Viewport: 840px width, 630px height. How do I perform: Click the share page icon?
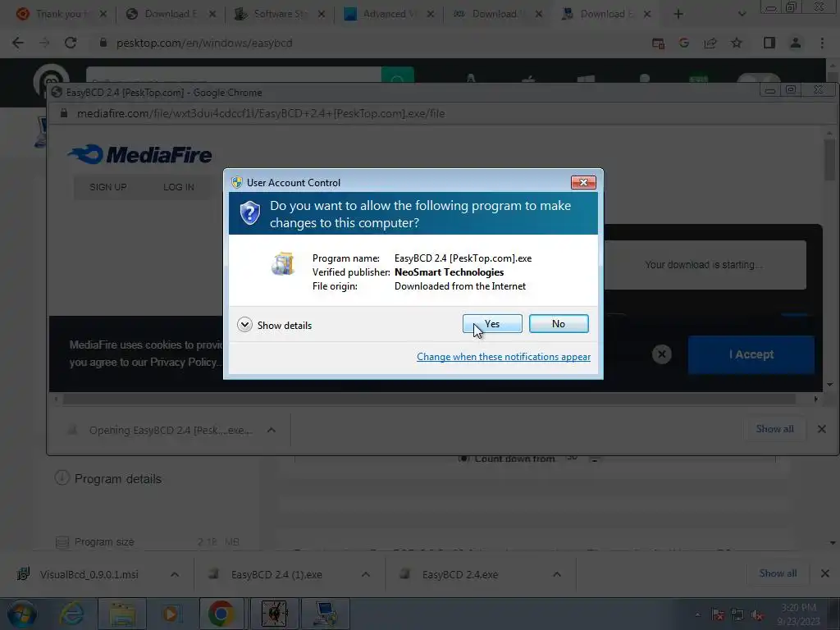710,43
